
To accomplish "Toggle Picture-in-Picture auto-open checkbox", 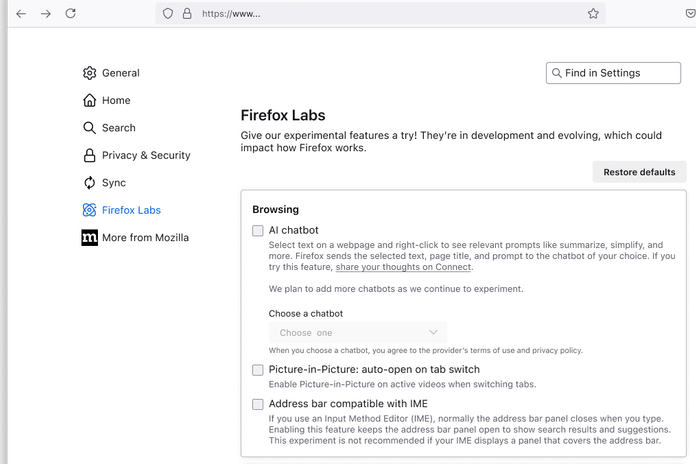I will click(x=258, y=370).
